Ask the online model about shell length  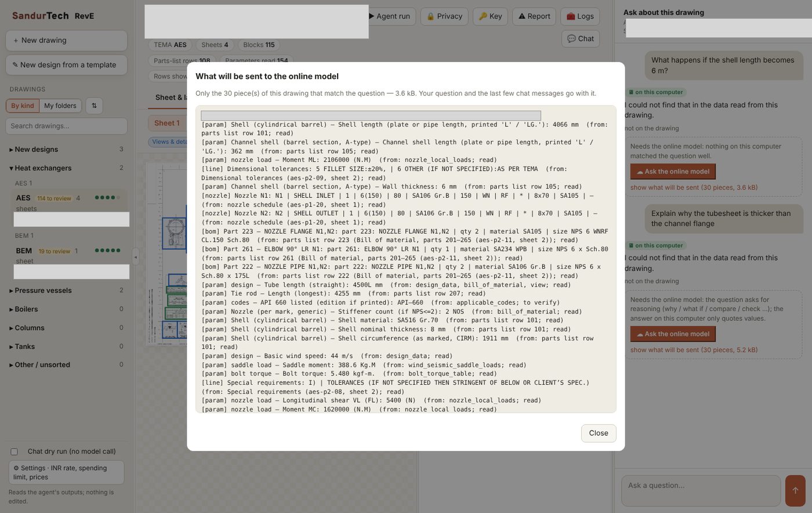tap(673, 171)
